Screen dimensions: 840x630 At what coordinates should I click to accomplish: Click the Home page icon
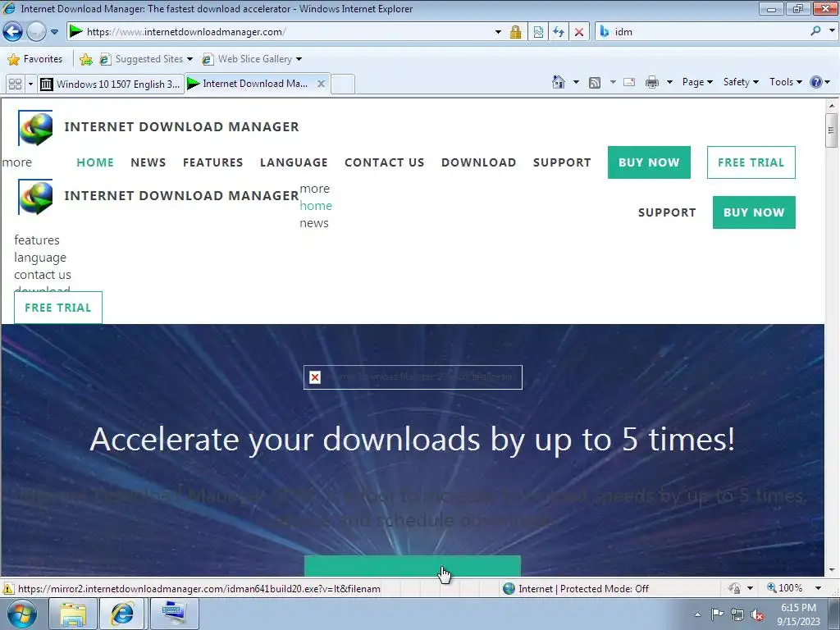coord(558,82)
